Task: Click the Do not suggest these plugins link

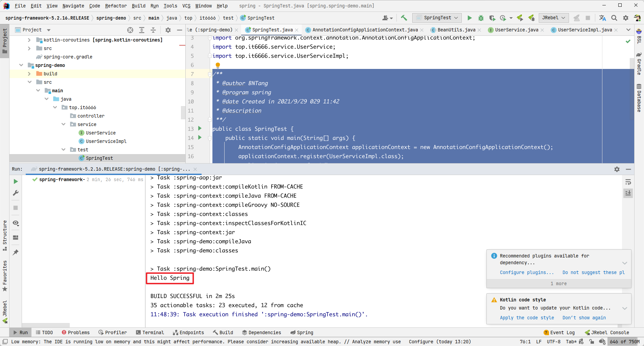Action: coord(593,272)
